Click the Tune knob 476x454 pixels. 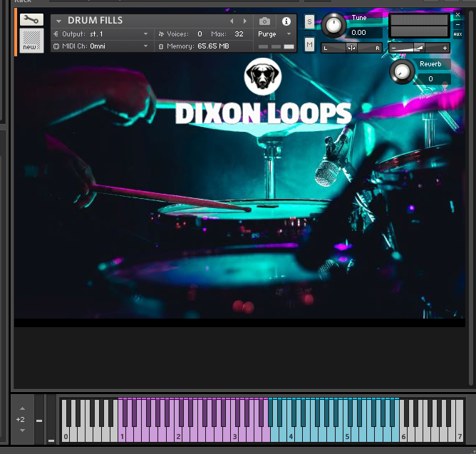coord(333,26)
